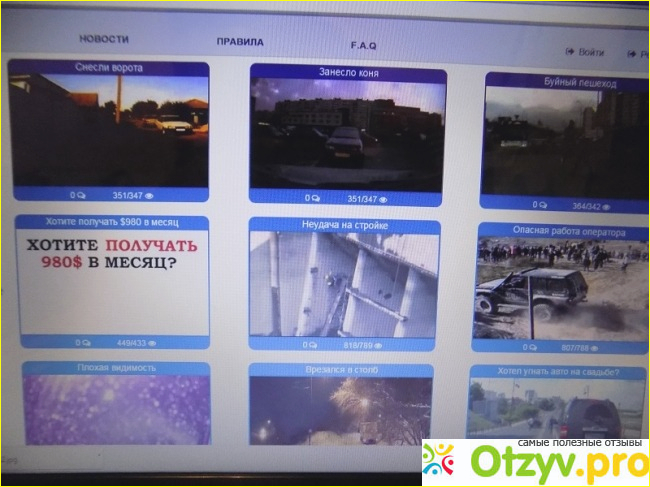Image resolution: width=650 pixels, height=487 pixels.
Task: Click the login arrow icon beside Войти
Action: click(570, 51)
